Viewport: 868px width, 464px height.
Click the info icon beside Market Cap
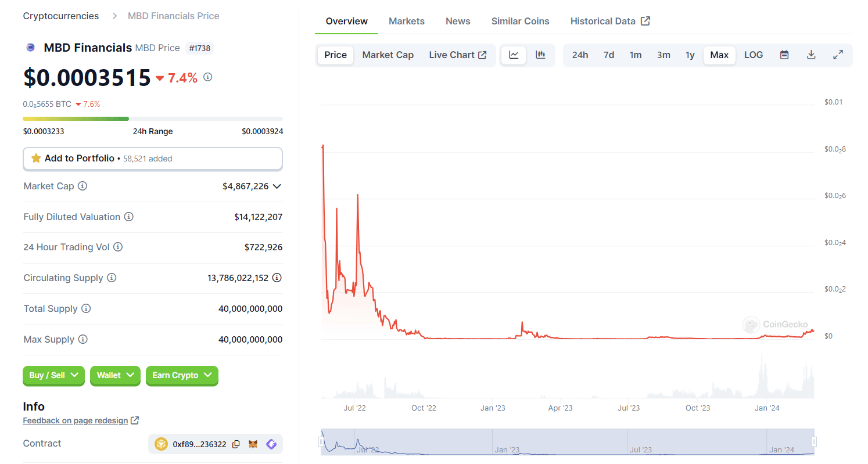83,186
